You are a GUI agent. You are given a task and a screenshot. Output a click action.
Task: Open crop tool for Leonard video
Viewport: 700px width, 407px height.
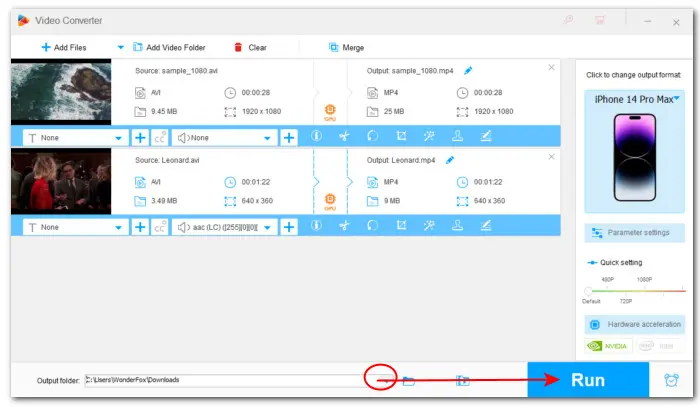tap(401, 227)
